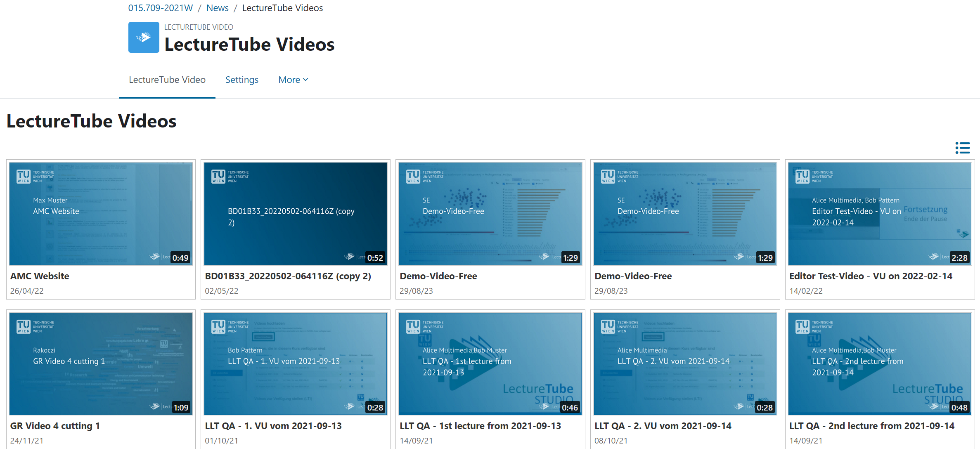
Task: Click TU Wien logo on AMC Website thumbnail
Action: (x=35, y=177)
